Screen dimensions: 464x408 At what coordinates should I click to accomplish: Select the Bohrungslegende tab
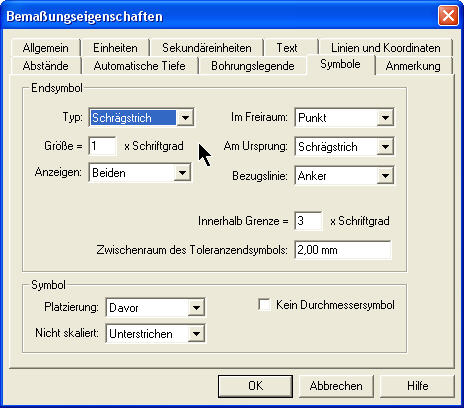click(x=253, y=66)
